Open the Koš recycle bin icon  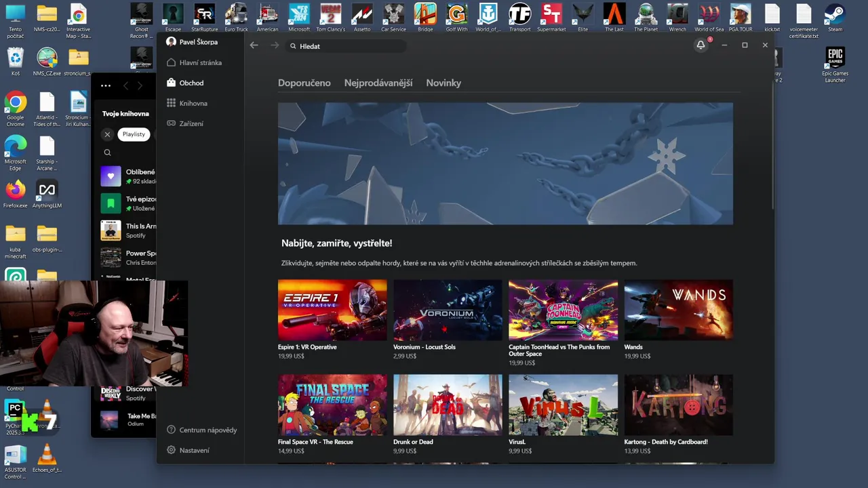15,62
